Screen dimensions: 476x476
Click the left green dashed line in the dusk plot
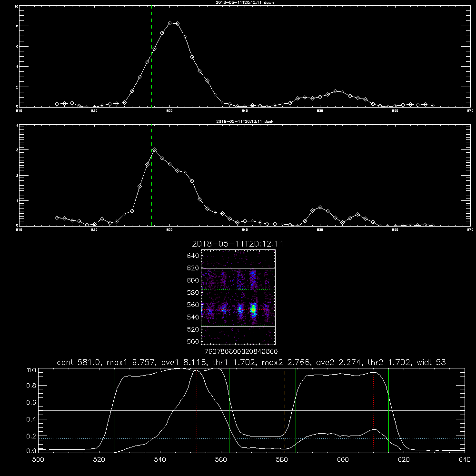[x=151, y=176]
